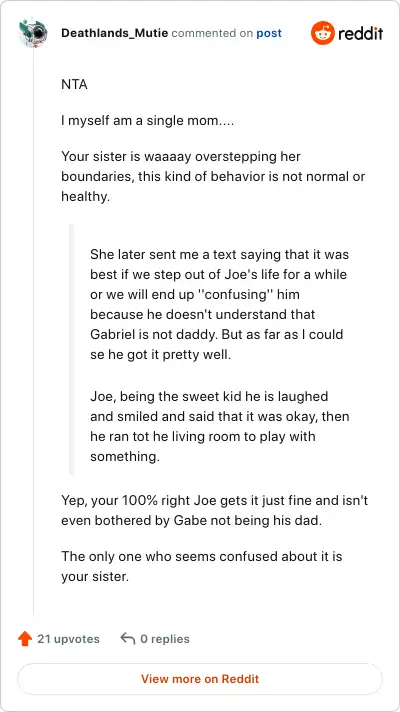Click the orange Reddit Snoo logo icon
The width and height of the screenshot is (400, 712).
click(x=322, y=33)
